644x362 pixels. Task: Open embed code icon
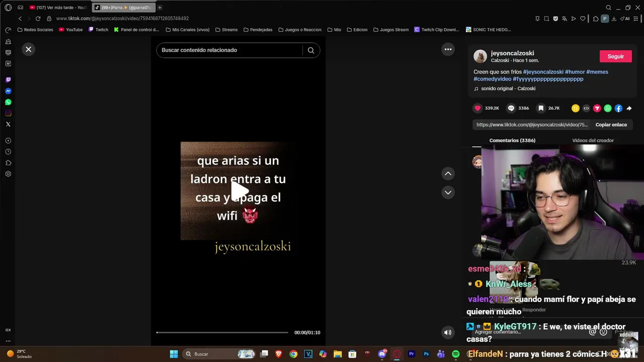click(586, 108)
